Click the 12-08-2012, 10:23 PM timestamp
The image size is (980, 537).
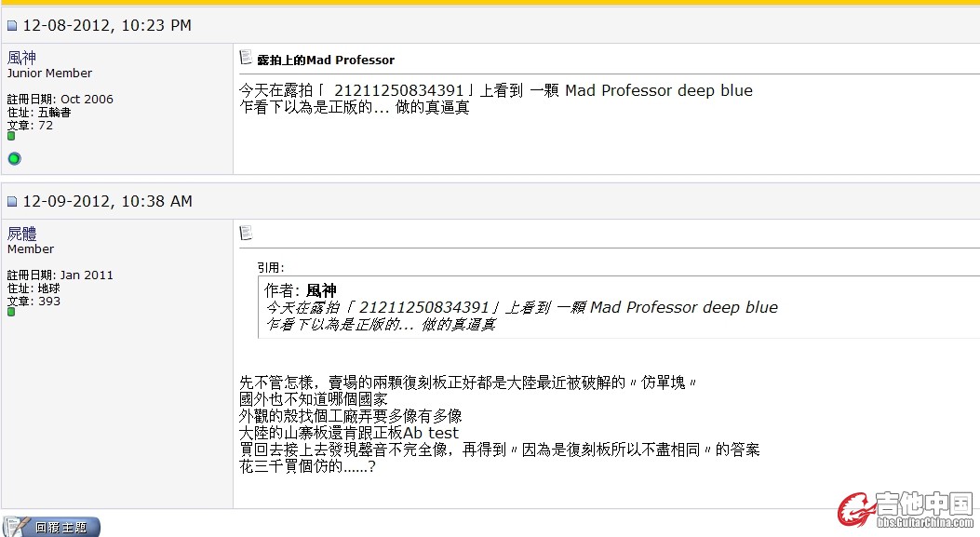pyautogui.click(x=107, y=26)
